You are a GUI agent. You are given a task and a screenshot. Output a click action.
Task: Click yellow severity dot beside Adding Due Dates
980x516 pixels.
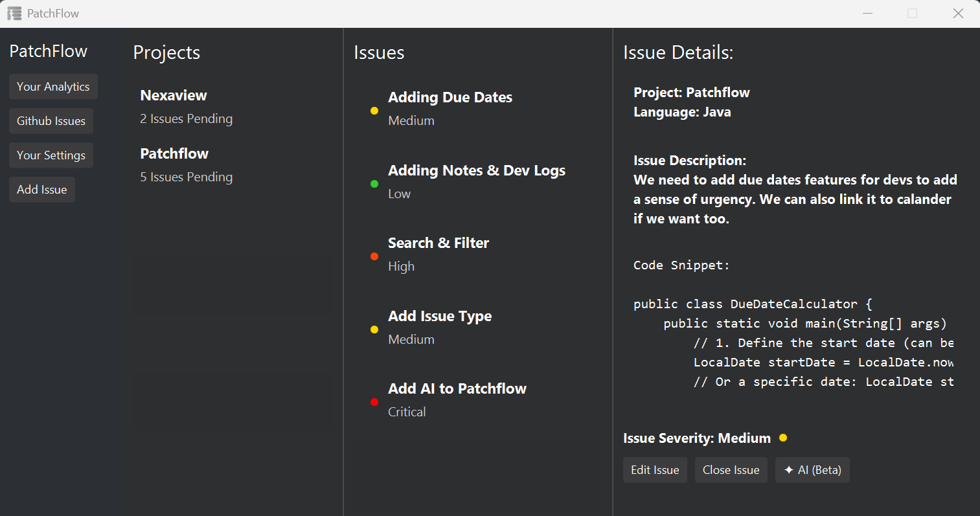[374, 111]
